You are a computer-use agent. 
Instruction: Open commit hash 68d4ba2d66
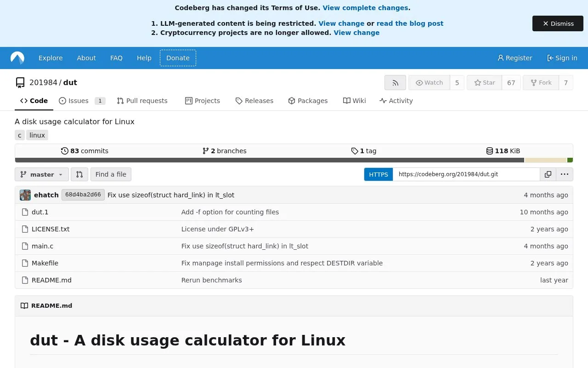coord(83,195)
